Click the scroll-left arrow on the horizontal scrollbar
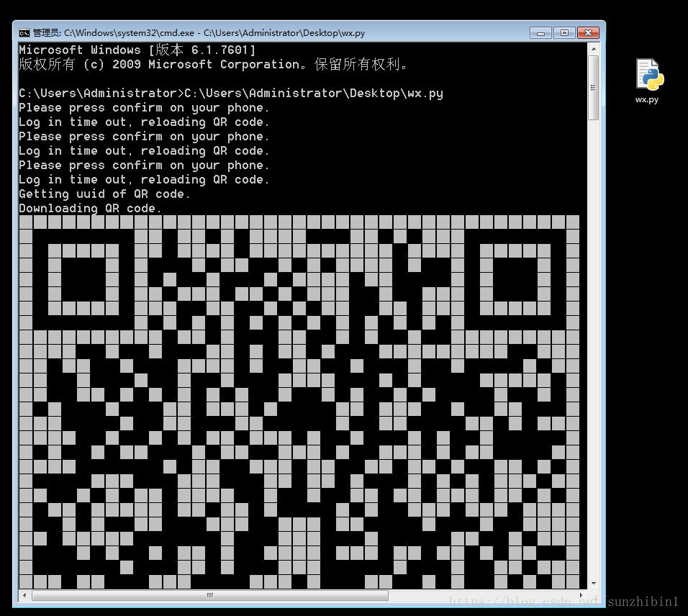This screenshot has height=616, width=688. coord(22,595)
